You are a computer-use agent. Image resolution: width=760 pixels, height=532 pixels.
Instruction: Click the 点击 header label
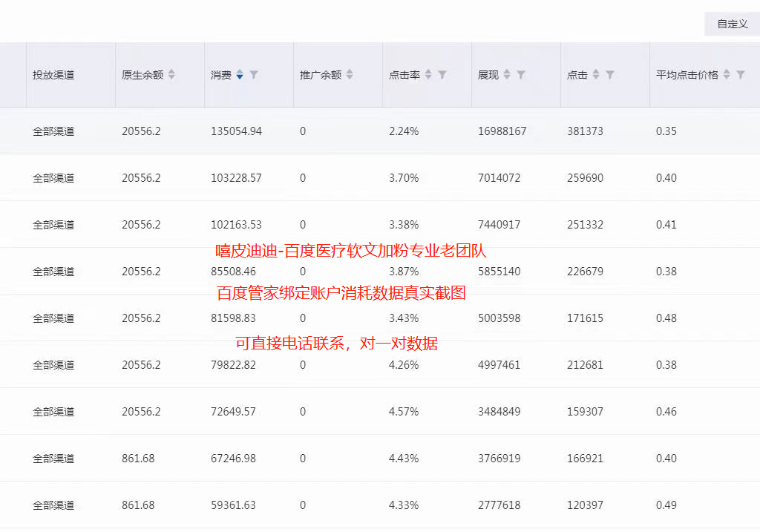point(577,75)
